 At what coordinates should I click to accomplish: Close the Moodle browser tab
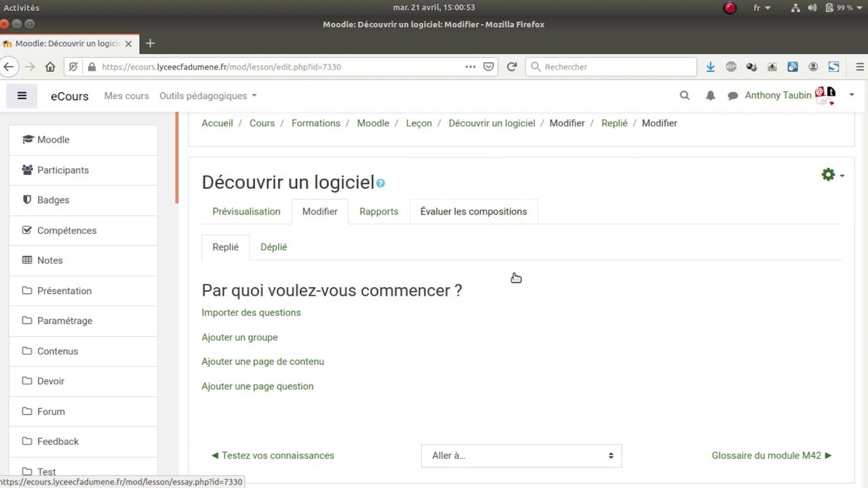coord(128,43)
